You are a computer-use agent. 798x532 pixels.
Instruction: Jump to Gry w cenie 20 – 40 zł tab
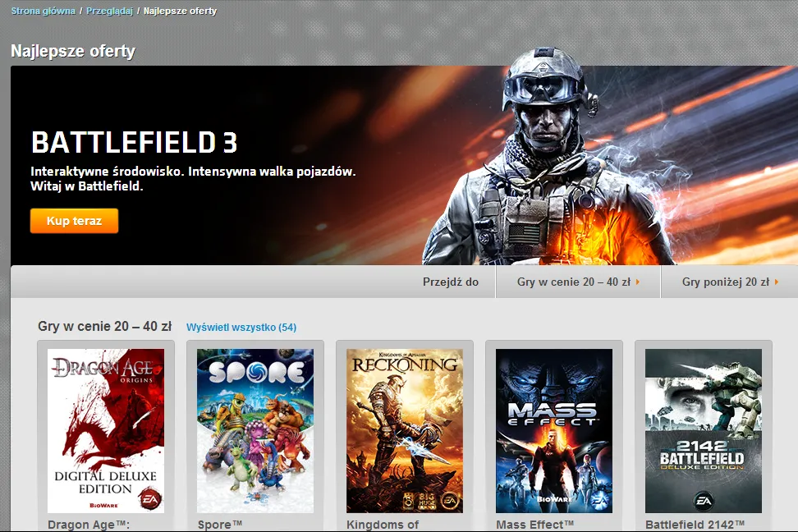click(578, 282)
